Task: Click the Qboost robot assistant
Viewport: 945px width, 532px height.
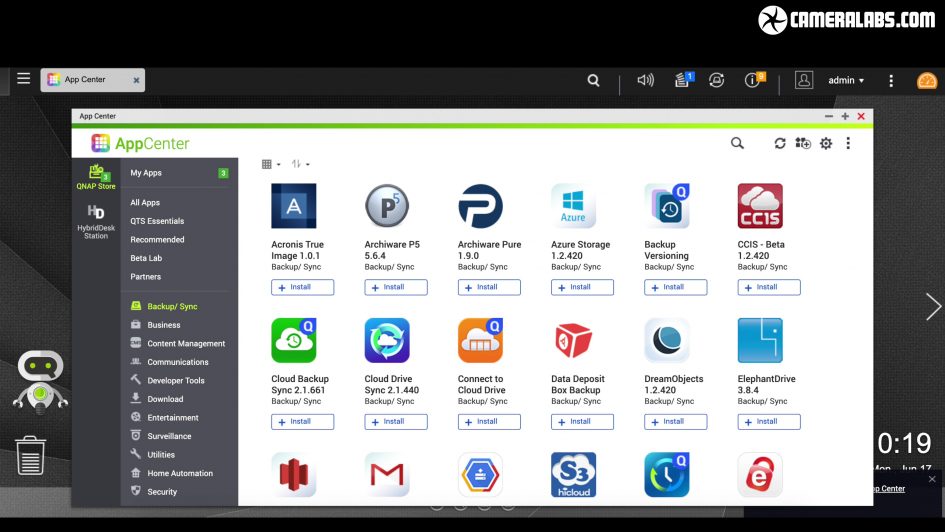Action: point(40,382)
